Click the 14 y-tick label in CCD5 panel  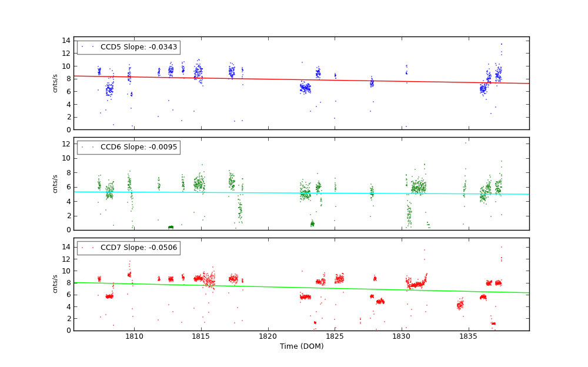click(66, 41)
